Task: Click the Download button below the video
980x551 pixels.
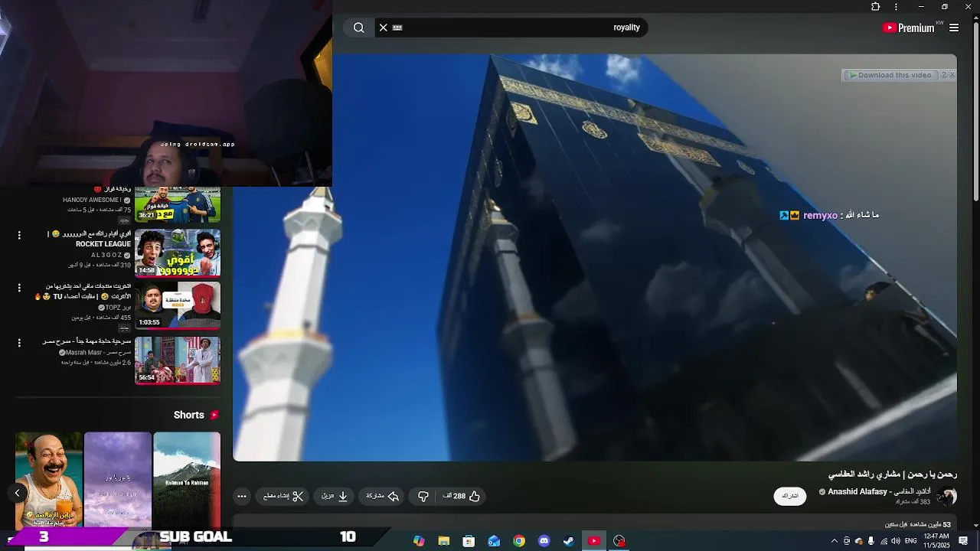Action: [335, 496]
